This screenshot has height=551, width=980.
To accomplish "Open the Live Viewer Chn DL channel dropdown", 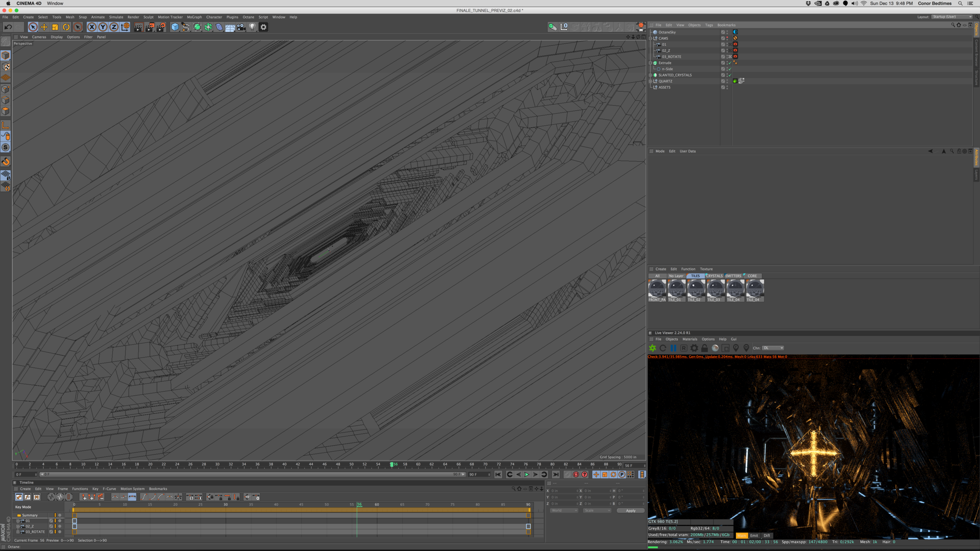I will 773,348.
